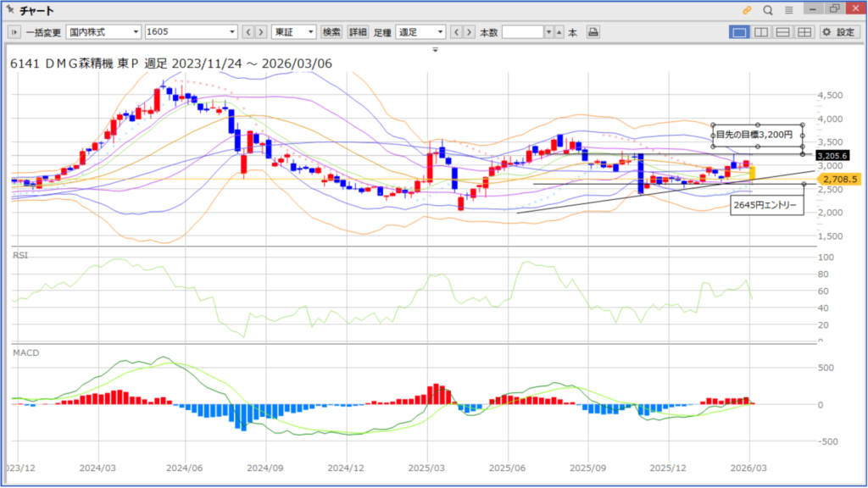Click the pin icon beside チャート title
The width and height of the screenshot is (868, 488).
(9, 10)
